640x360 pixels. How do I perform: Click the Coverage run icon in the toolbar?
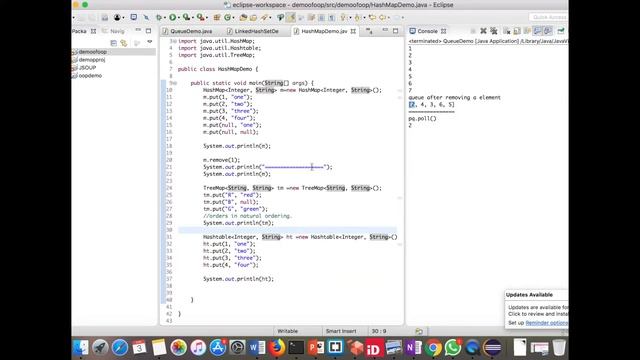(187, 18)
